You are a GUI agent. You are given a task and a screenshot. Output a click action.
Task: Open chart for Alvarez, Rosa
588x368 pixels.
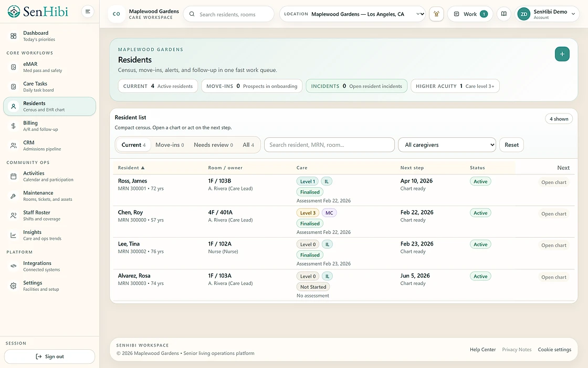point(553,277)
